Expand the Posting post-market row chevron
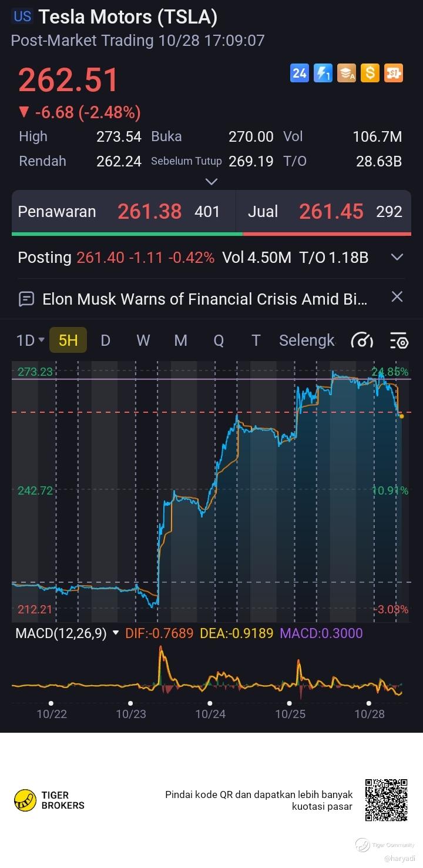The image size is (423, 868). click(x=397, y=257)
